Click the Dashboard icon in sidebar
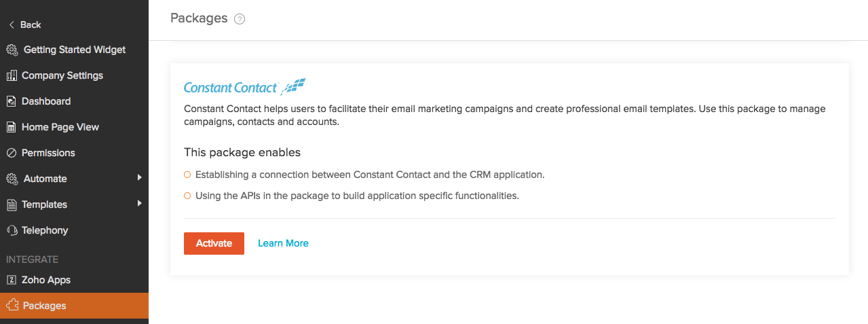This screenshot has width=868, height=324. click(12, 101)
